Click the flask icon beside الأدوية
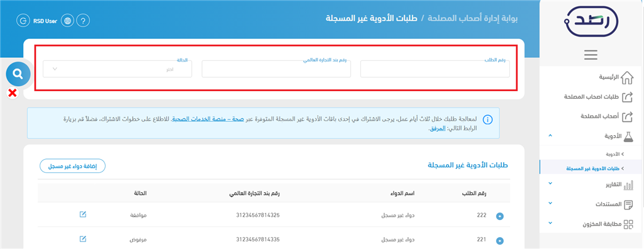The image size is (644, 249). tap(628, 137)
